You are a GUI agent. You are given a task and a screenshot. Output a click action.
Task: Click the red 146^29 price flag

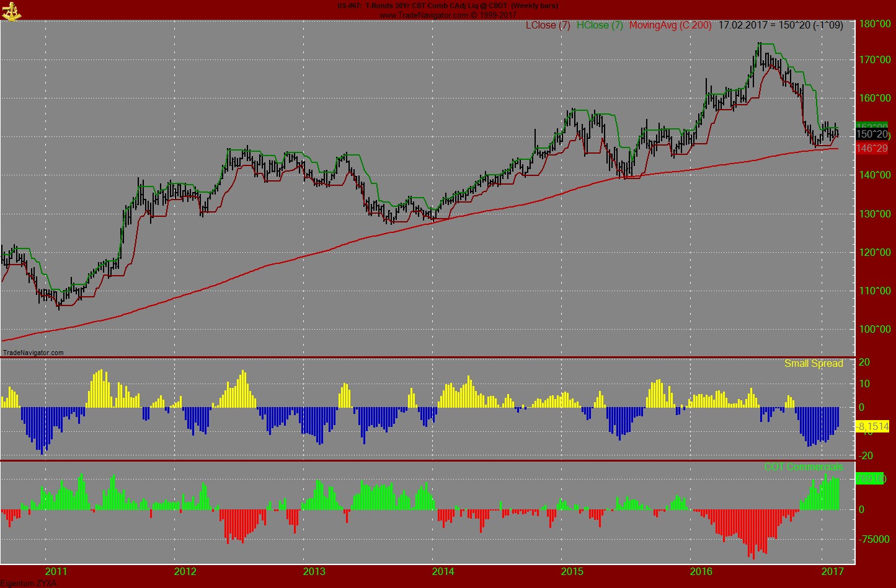click(872, 148)
